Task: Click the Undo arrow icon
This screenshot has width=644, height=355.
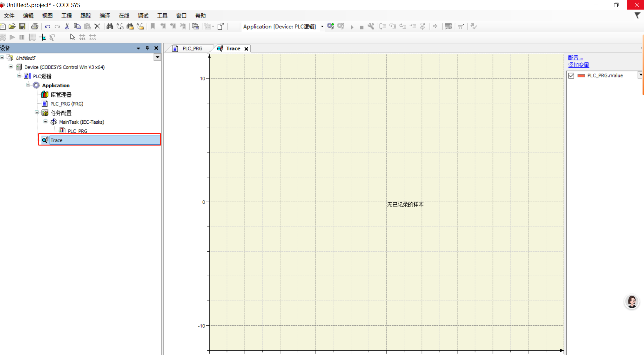Action: pos(47,26)
